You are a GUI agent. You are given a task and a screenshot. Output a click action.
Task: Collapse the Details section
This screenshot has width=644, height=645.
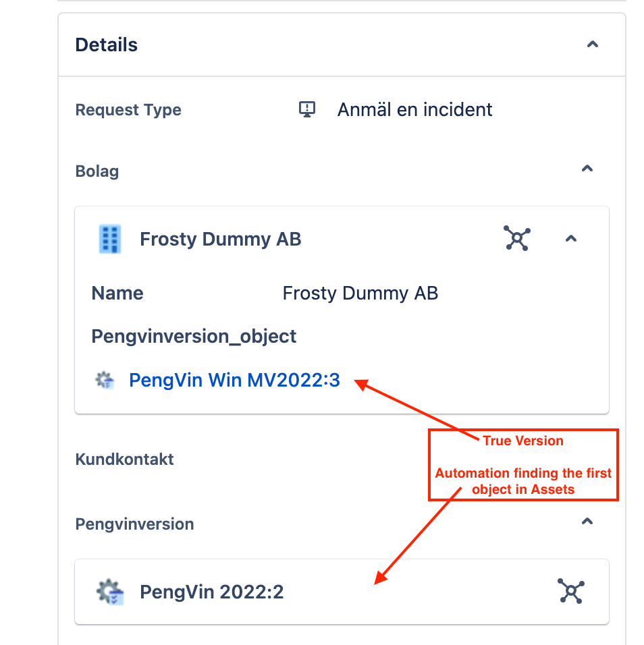592,44
